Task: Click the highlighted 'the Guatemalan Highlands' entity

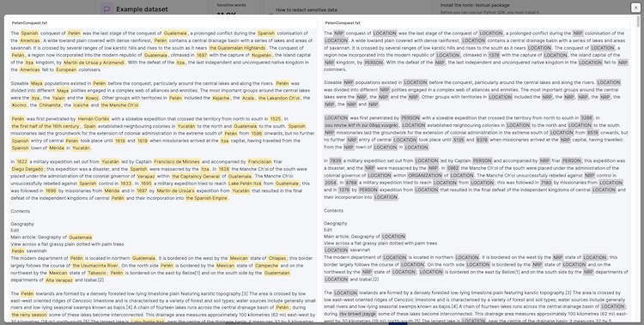Action: pyautogui.click(x=237, y=48)
